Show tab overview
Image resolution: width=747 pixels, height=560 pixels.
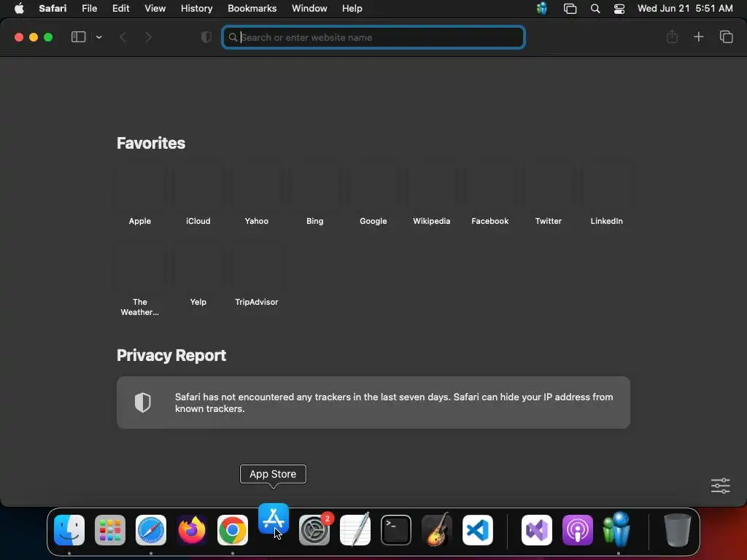726,36
